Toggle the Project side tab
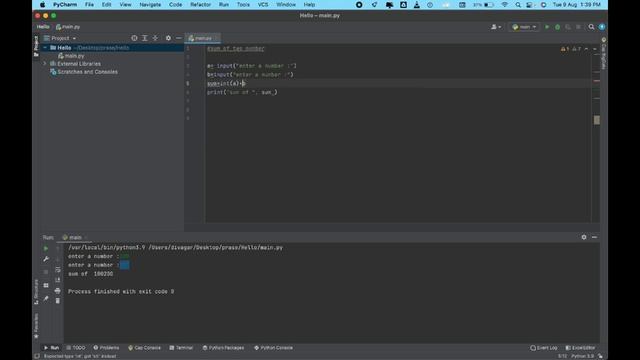Screen dimensions: 640x360 pos(36,46)
